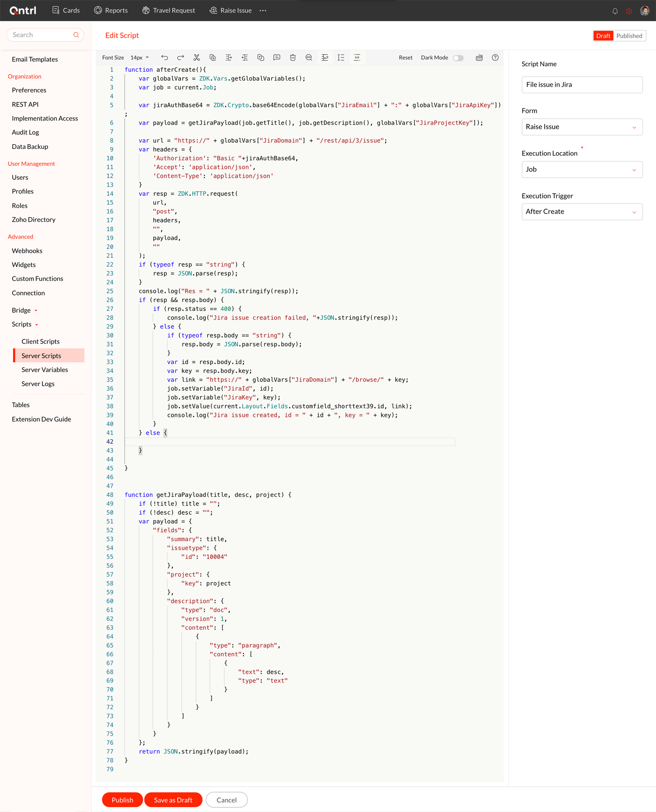Open Server Variables in sidebar
Image resolution: width=656 pixels, height=812 pixels.
(x=44, y=370)
